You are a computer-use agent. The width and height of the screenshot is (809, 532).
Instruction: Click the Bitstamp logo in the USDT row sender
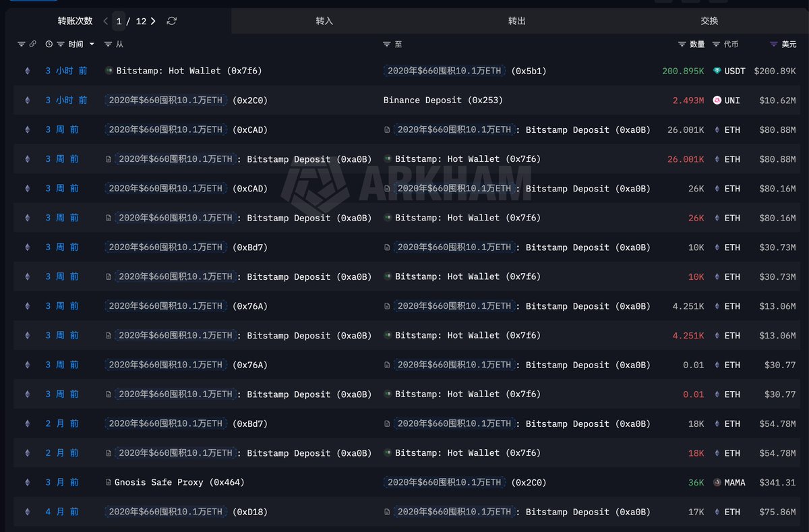(109, 70)
